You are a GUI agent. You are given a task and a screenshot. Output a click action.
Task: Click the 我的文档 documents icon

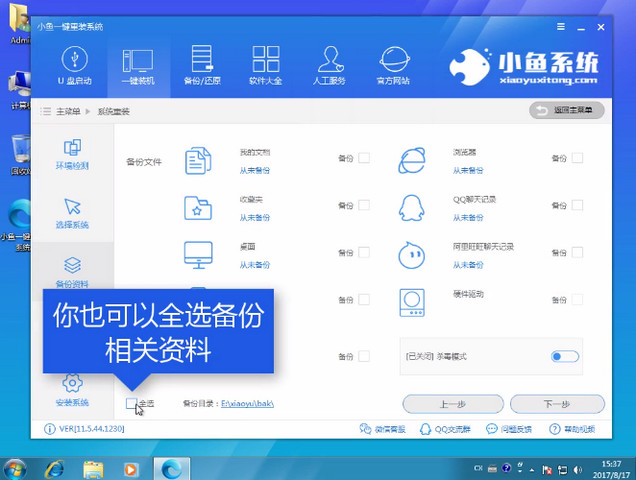pyautogui.click(x=198, y=158)
